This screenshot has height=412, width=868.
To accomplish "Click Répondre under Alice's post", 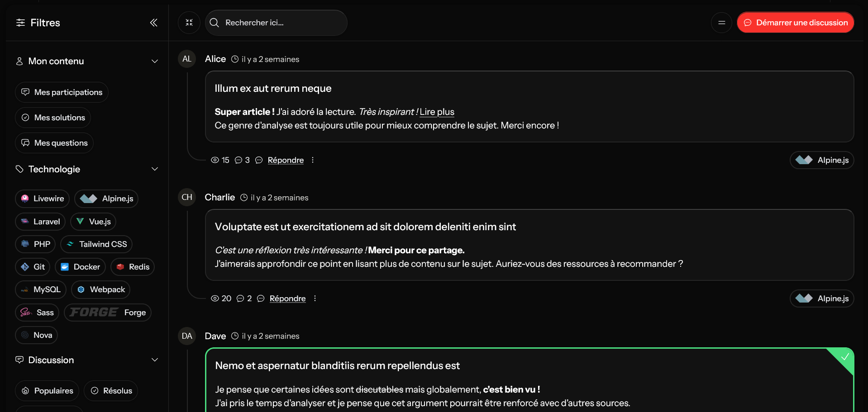I will pyautogui.click(x=286, y=160).
